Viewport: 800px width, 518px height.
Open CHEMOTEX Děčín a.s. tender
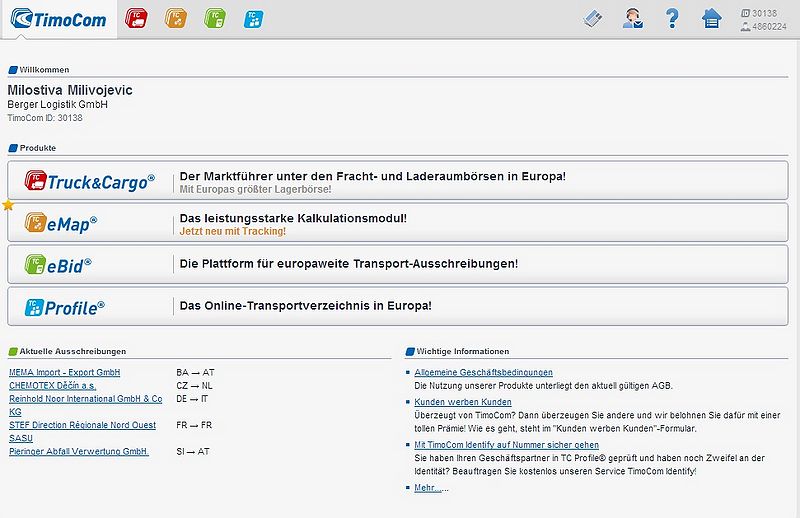53,386
